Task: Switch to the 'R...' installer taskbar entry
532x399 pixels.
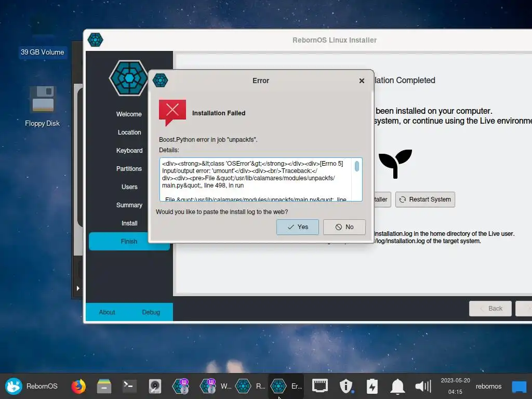Action: 250,386
